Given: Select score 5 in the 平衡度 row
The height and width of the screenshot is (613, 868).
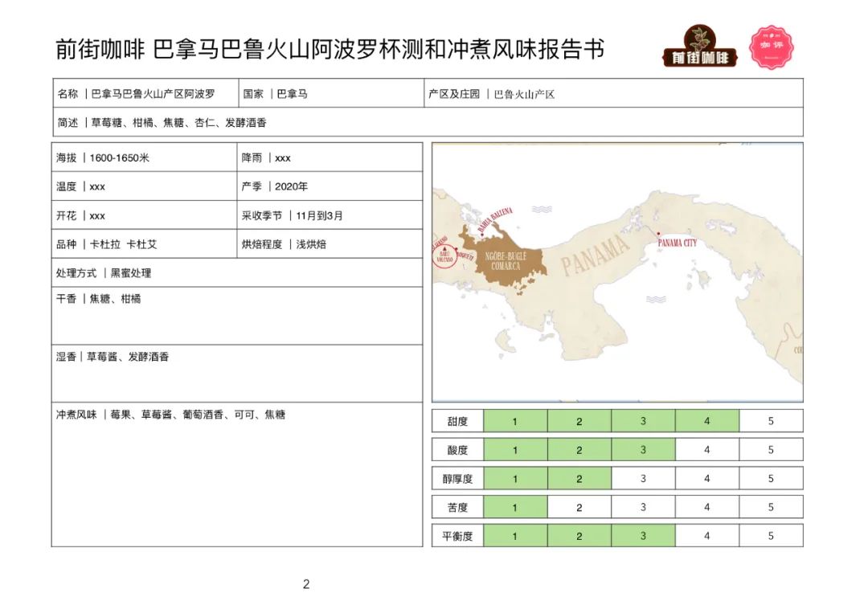Looking at the screenshot, I should point(771,536).
